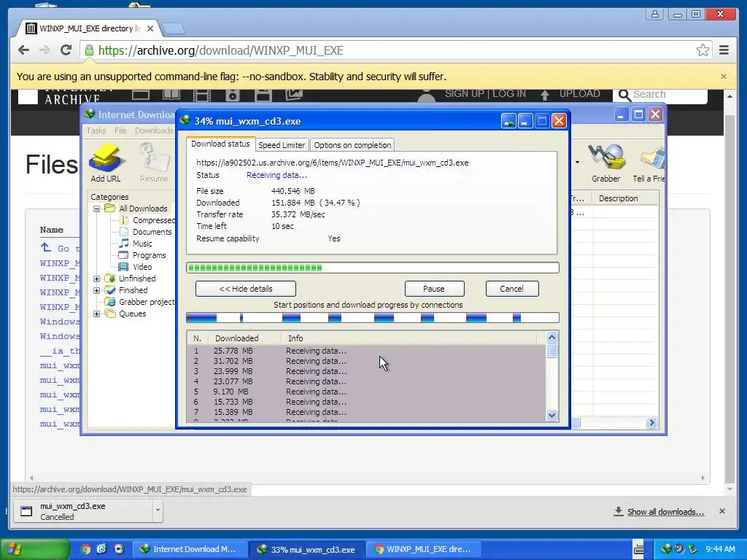Viewport: 747px width, 560px height.
Task: Click connections list scroll up arrow
Action: pos(551,337)
